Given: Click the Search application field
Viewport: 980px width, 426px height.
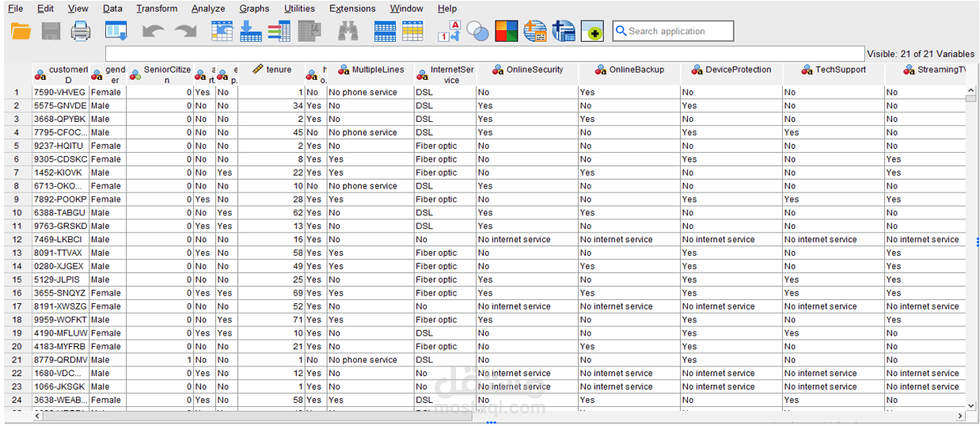Looking at the screenshot, I should pos(673,31).
